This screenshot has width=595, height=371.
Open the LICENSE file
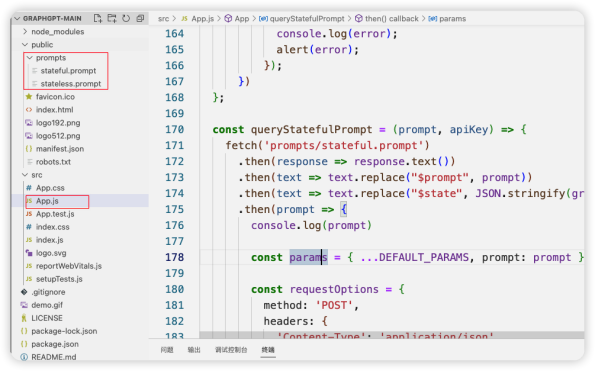[x=46, y=318]
